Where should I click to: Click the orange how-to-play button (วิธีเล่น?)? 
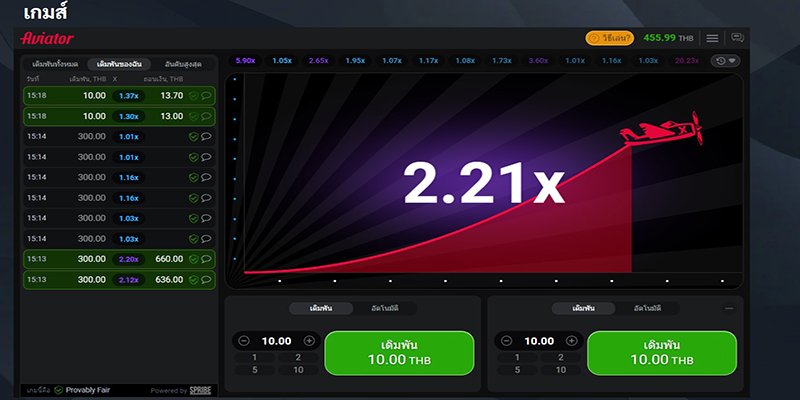[x=608, y=38]
